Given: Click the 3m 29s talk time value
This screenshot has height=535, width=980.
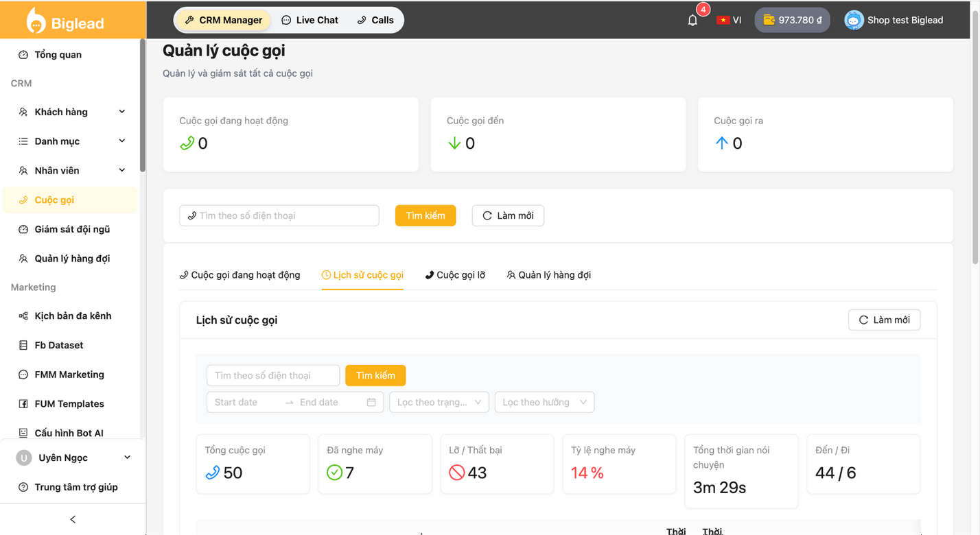Looking at the screenshot, I should point(719,488).
